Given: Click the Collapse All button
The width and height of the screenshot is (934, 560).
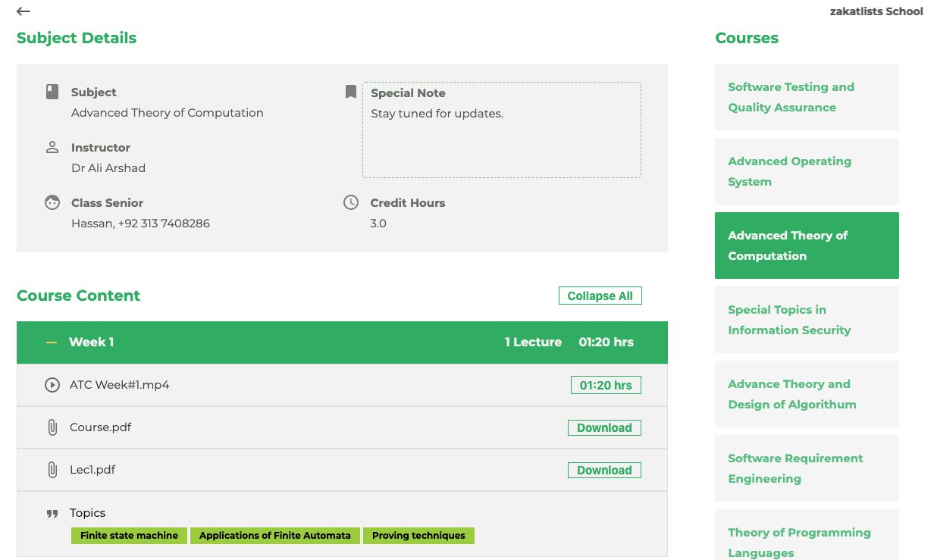Looking at the screenshot, I should [600, 296].
